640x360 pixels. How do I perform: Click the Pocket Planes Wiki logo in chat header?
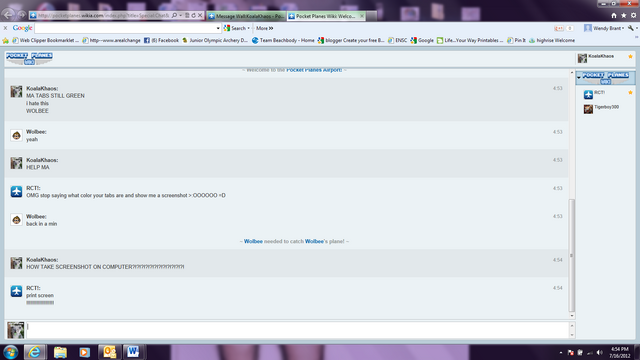coord(29,59)
